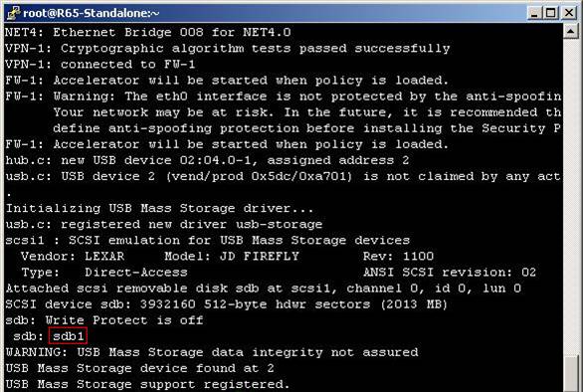The width and height of the screenshot is (583, 392).
Task: Click the 'Write Protect is off' line
Action: point(104,320)
